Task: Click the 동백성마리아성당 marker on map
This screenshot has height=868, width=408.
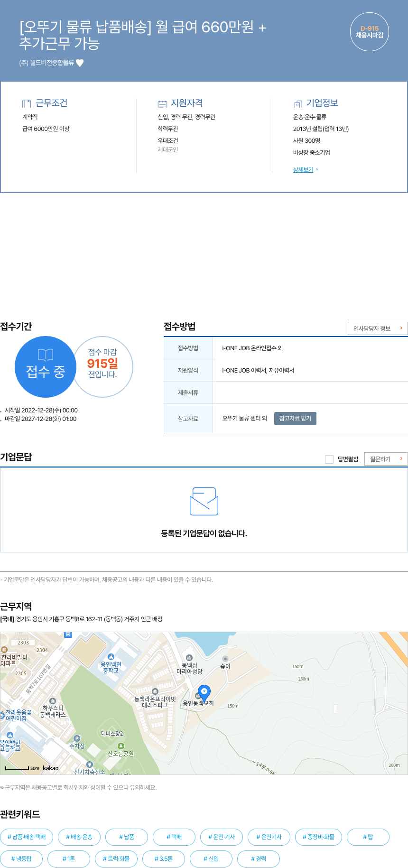Action: 189,657
